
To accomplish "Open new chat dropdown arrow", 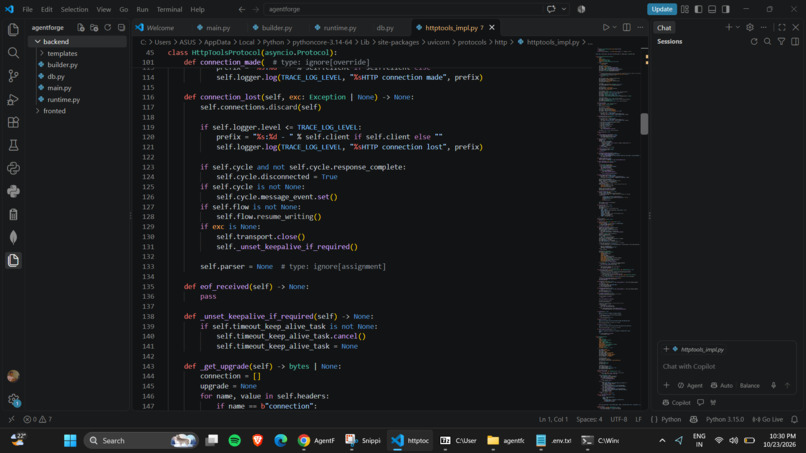I will tap(738, 27).
